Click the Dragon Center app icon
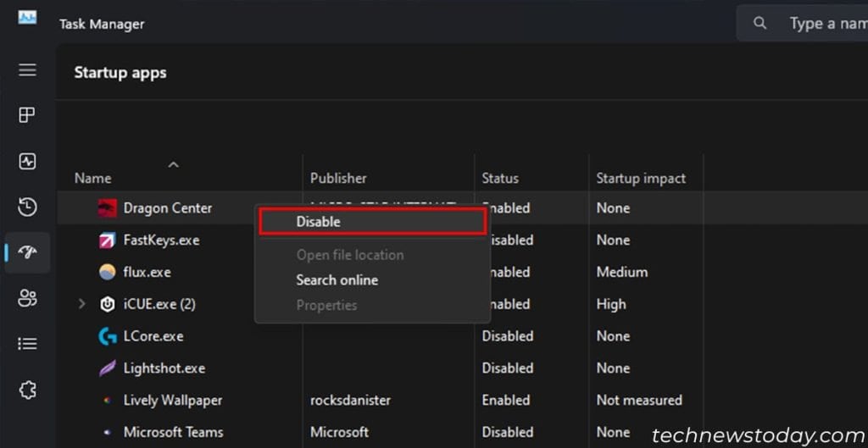Viewport: 868px width, 448px height. [108, 208]
